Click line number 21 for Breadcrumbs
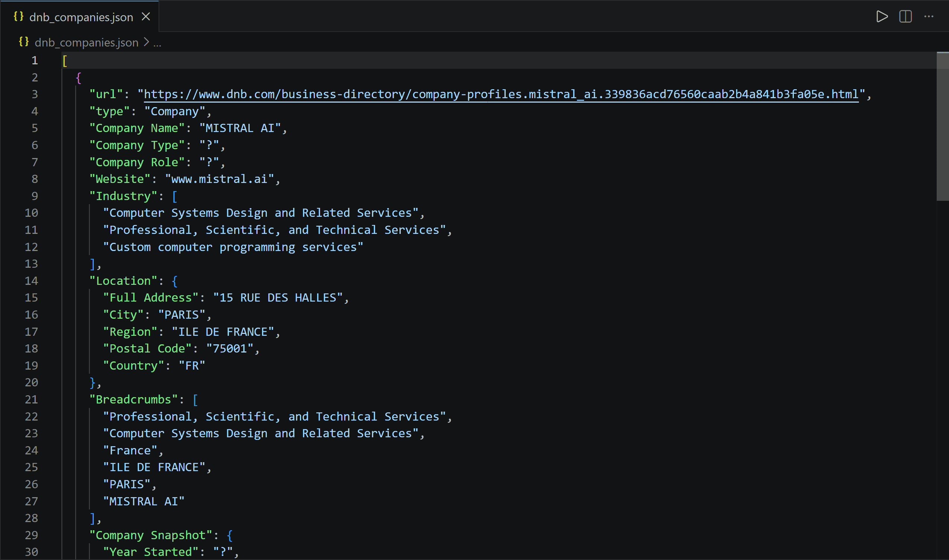 click(x=31, y=400)
